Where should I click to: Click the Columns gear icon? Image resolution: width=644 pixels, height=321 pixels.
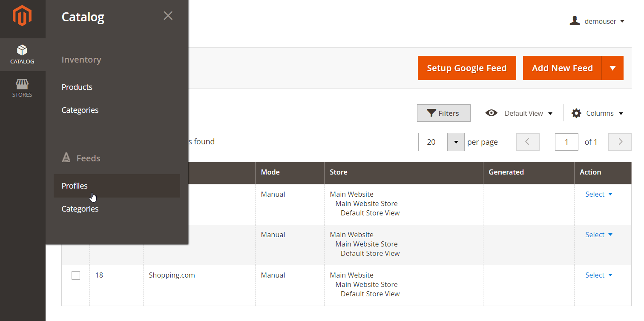pos(576,113)
